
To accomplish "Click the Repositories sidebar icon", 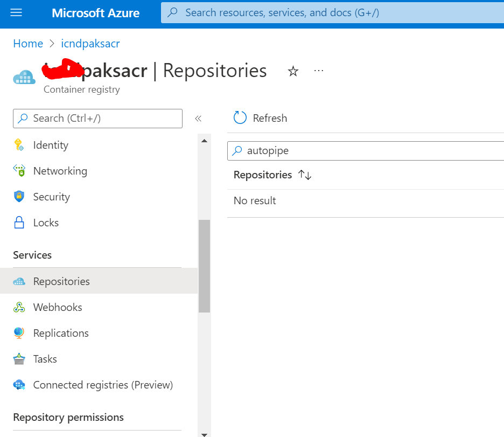I will coord(19,281).
